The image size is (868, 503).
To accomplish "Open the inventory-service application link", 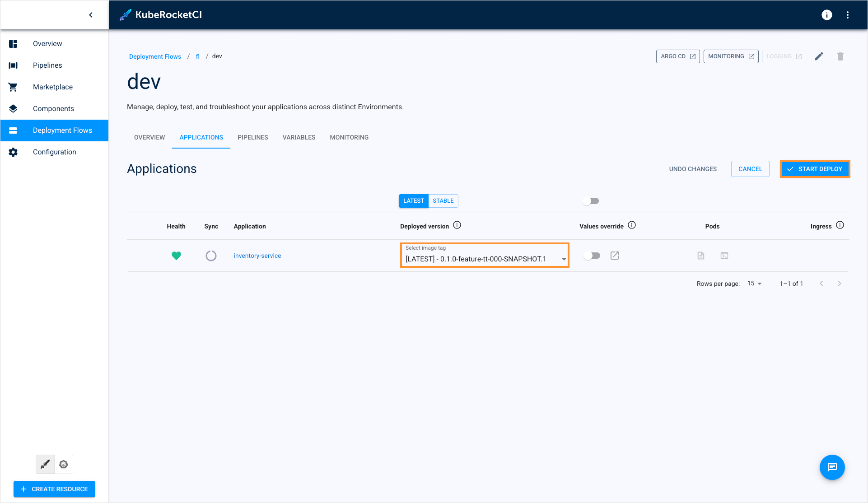I will [257, 256].
